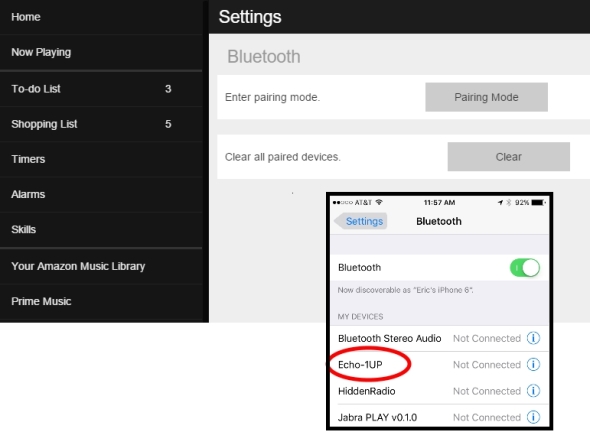Open Timers from the sidebar
This screenshot has height=432, width=590.
[x=101, y=159]
